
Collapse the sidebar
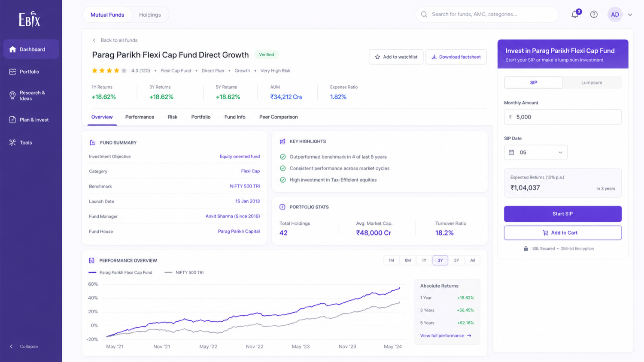coord(24,347)
